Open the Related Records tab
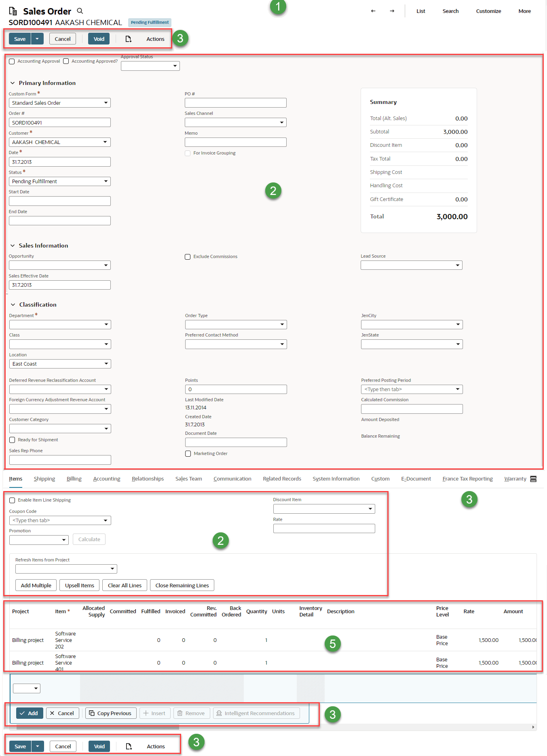Screen dimensions: 547x756 tap(282, 479)
